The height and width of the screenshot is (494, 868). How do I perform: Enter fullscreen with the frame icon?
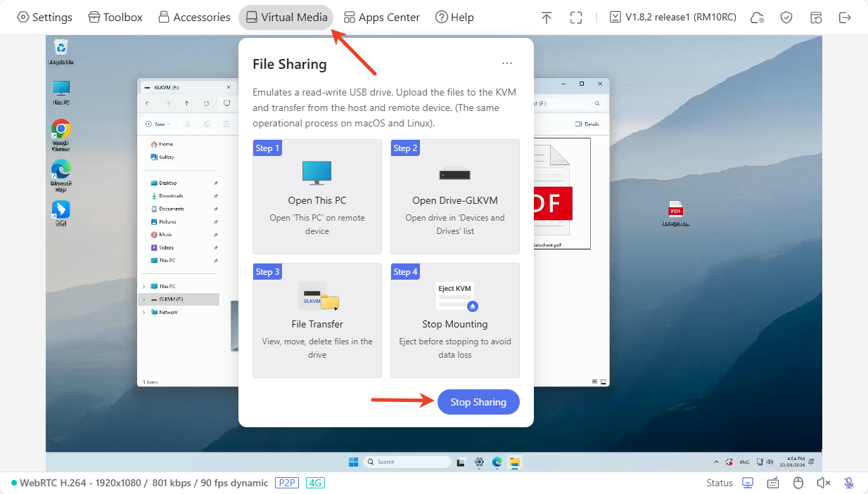576,18
